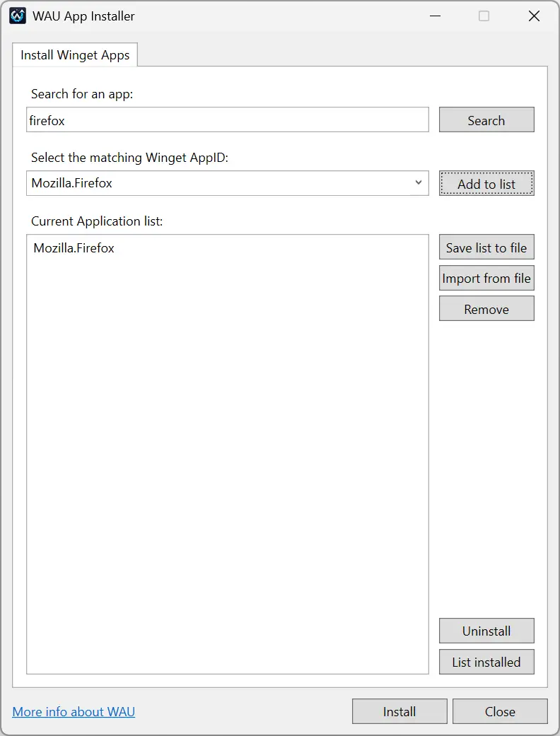Click the WAU app icon in title bar
Image resolution: width=560 pixels, height=736 pixels.
(x=18, y=16)
